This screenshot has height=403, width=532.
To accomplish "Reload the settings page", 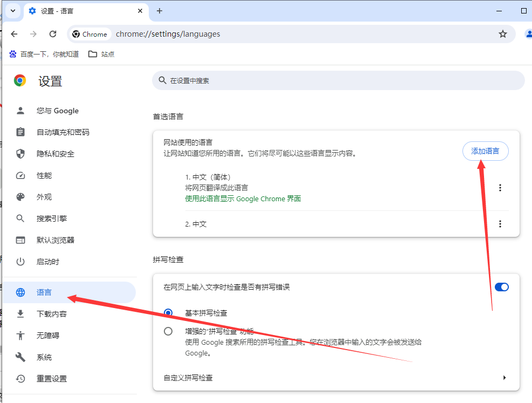I will click(53, 34).
